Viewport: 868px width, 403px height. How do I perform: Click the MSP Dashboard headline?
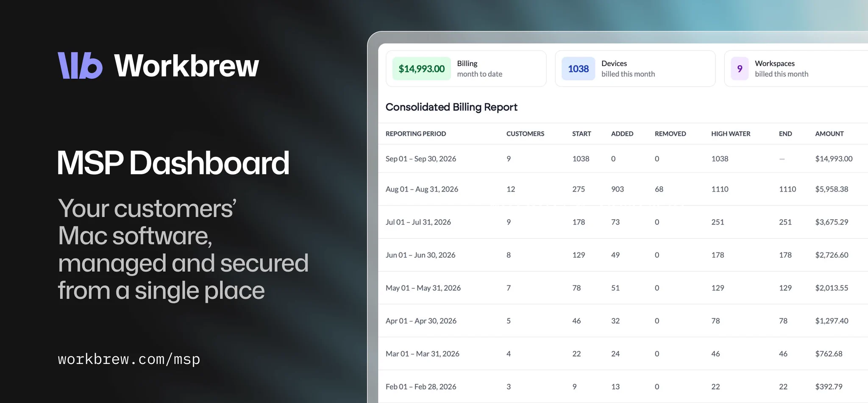[x=173, y=163]
